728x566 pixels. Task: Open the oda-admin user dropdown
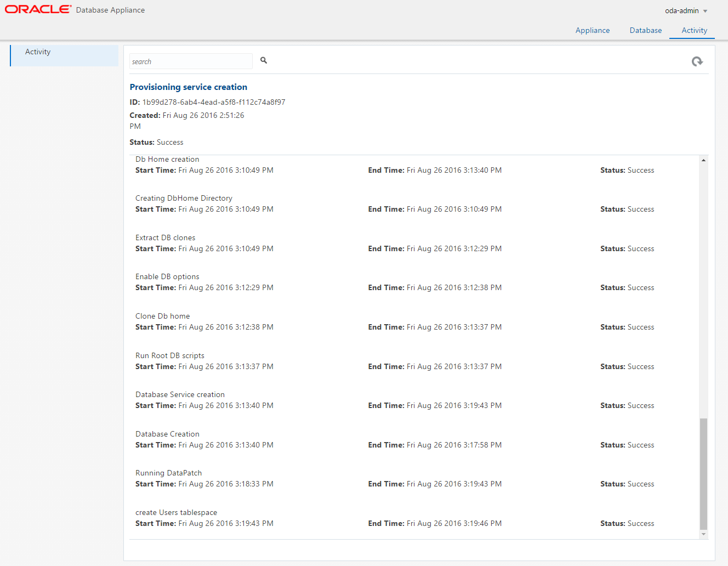coord(686,10)
